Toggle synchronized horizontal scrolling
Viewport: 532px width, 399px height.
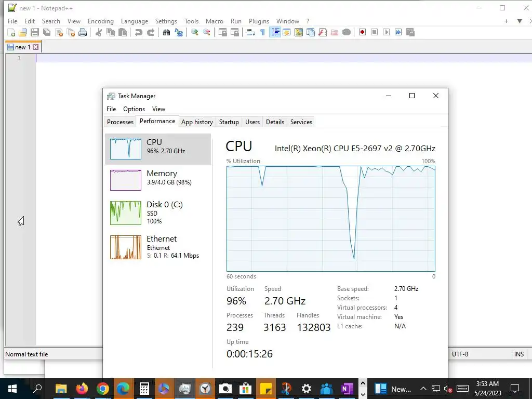coord(234,32)
